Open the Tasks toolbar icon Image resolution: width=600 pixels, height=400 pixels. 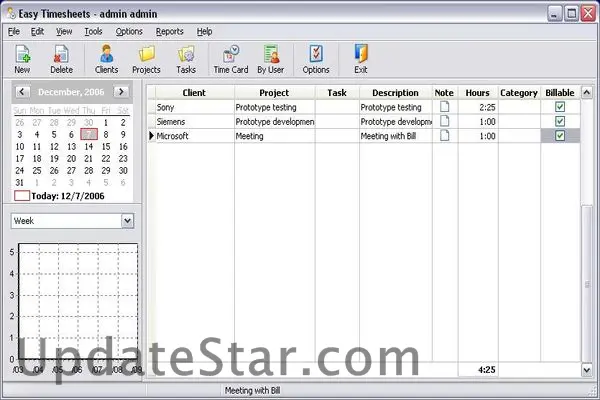pos(186,54)
